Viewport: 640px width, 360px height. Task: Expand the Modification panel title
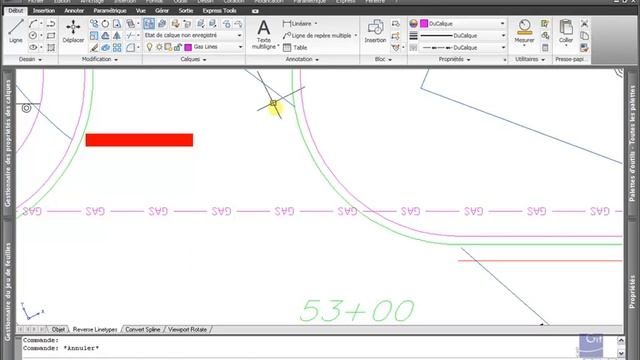[x=100, y=60]
